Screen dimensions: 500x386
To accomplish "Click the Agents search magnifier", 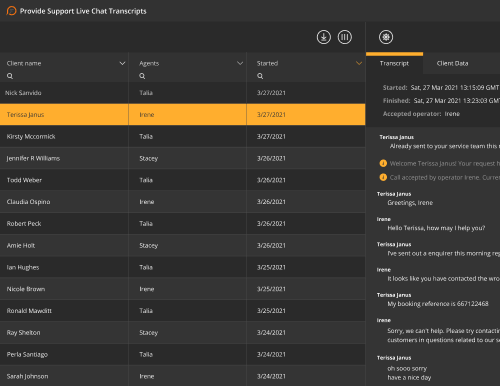I will point(142,76).
